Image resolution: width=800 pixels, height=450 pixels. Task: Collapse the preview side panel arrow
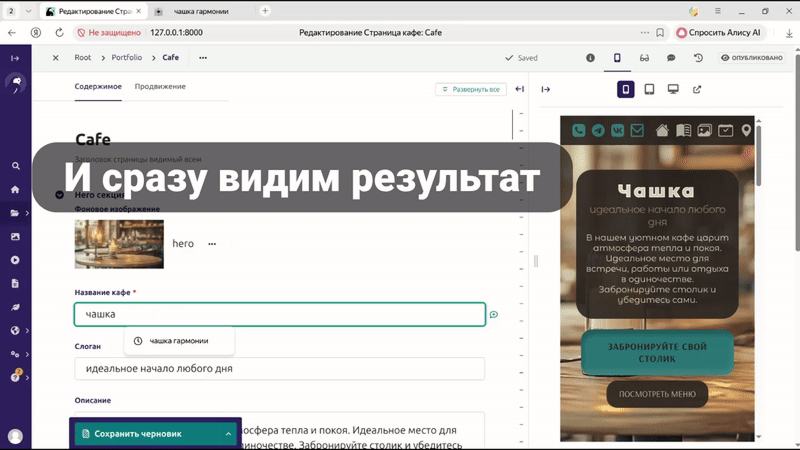[x=545, y=89]
